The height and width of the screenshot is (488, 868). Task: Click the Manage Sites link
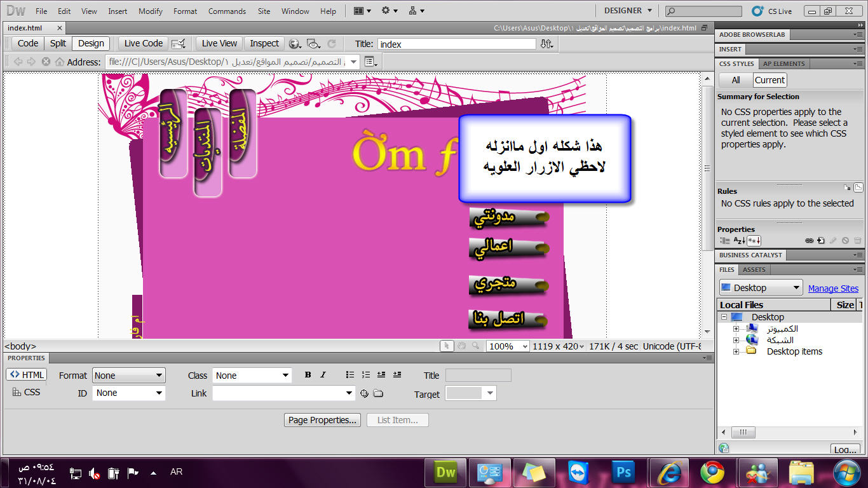(x=833, y=288)
